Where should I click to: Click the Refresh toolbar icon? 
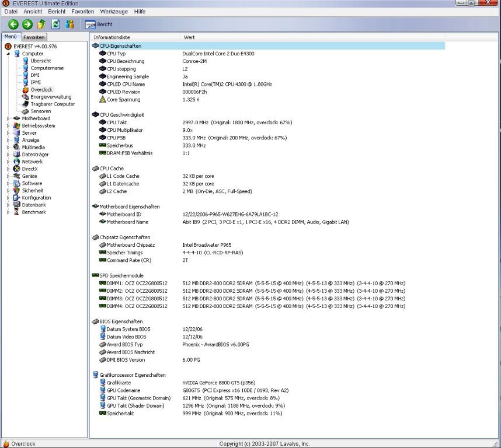pyautogui.click(x=55, y=24)
